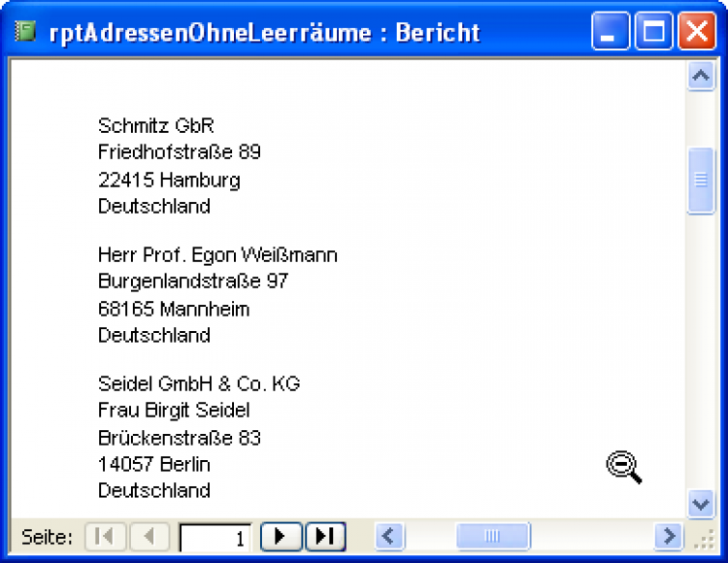This screenshot has height=563, width=728.
Task: Jump to the last report page
Action: click(x=325, y=536)
